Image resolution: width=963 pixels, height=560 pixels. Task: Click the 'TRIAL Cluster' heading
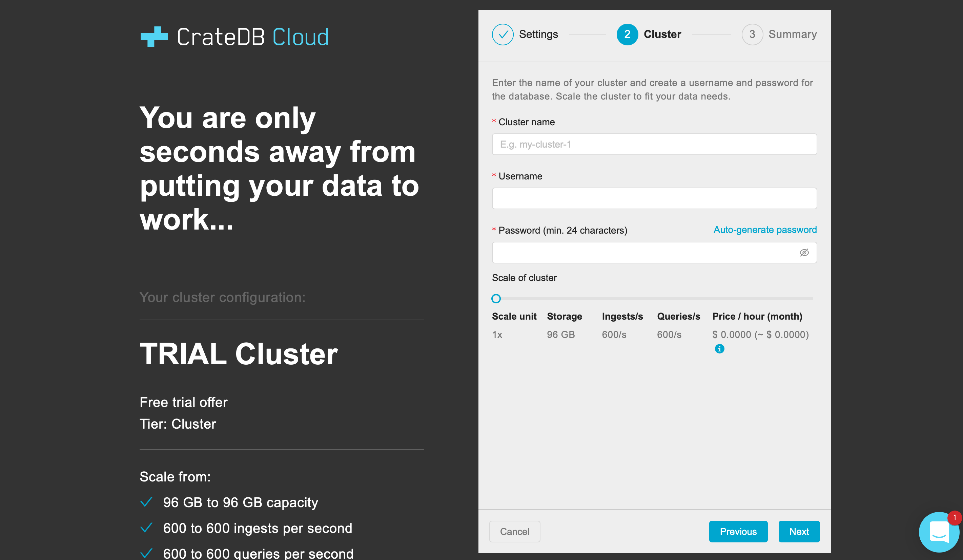[x=239, y=353]
